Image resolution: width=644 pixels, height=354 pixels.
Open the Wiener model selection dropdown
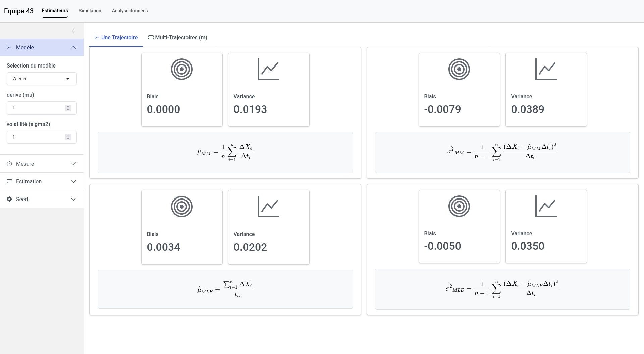(42, 79)
